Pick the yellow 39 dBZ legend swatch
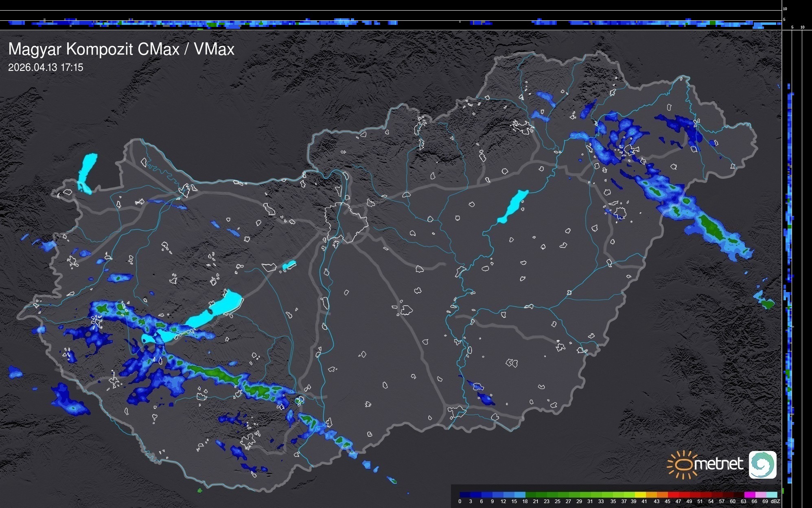Screen dimensions: 812x508 click(640, 495)
